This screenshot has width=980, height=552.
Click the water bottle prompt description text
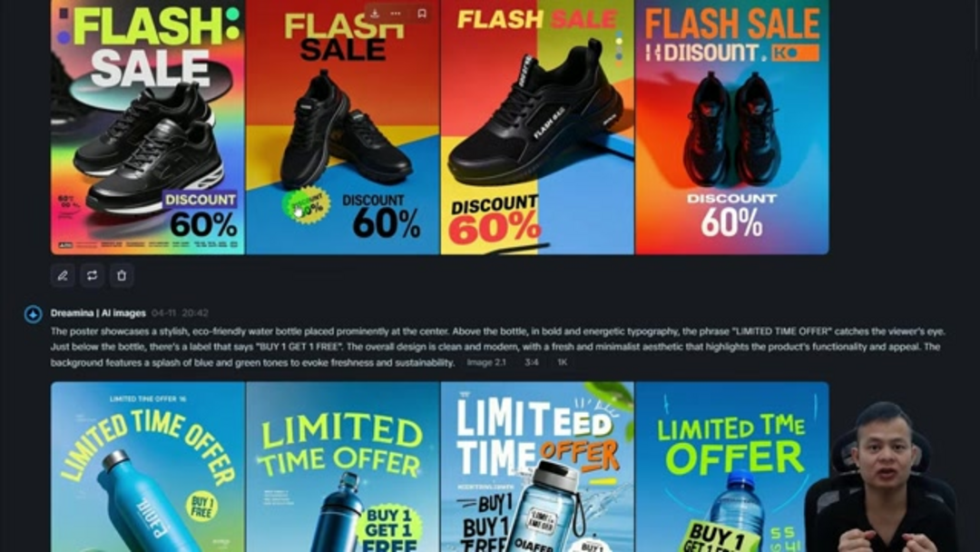[x=497, y=347]
